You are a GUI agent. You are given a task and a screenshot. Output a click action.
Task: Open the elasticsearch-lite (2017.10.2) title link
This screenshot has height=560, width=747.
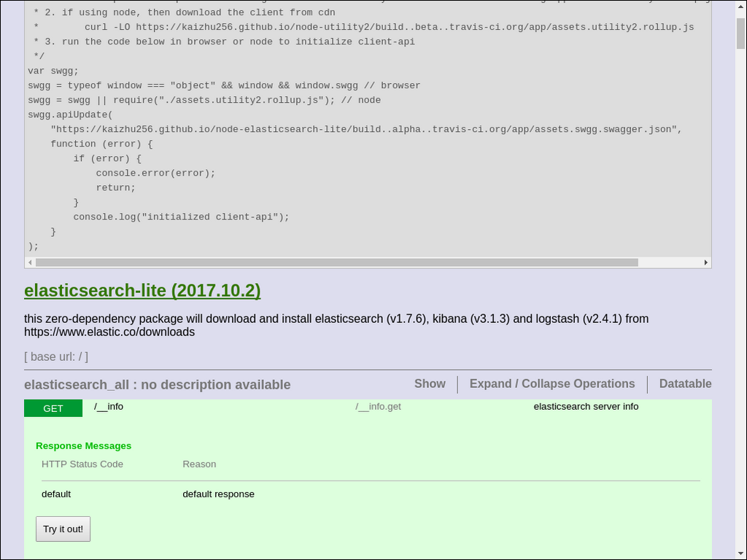pos(142,290)
